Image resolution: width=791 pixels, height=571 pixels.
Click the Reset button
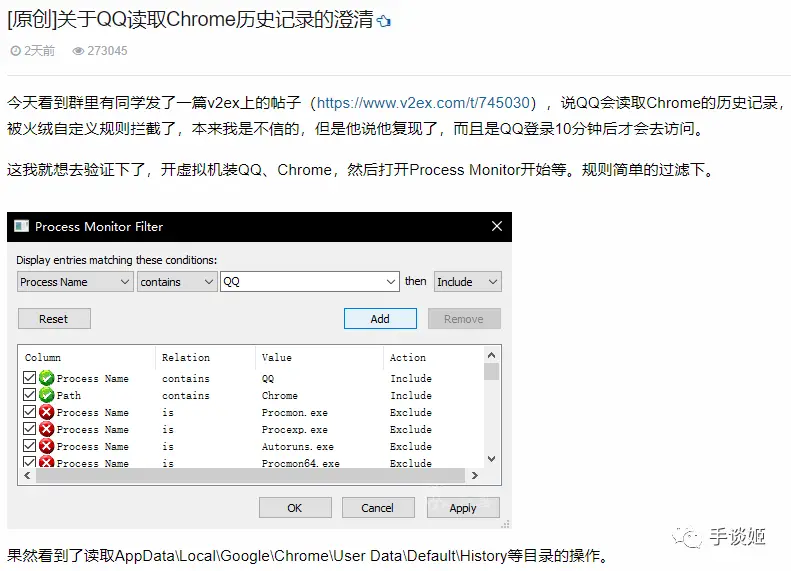tap(54, 319)
